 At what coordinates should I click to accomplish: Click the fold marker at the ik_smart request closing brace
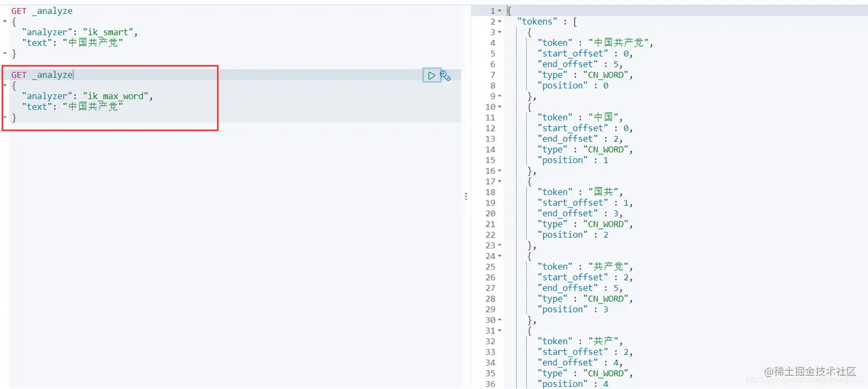point(5,54)
